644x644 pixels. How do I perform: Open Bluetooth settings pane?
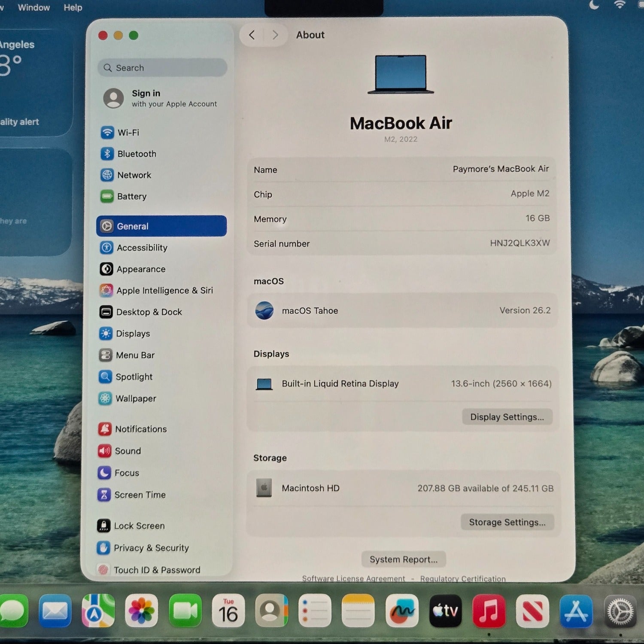point(136,154)
